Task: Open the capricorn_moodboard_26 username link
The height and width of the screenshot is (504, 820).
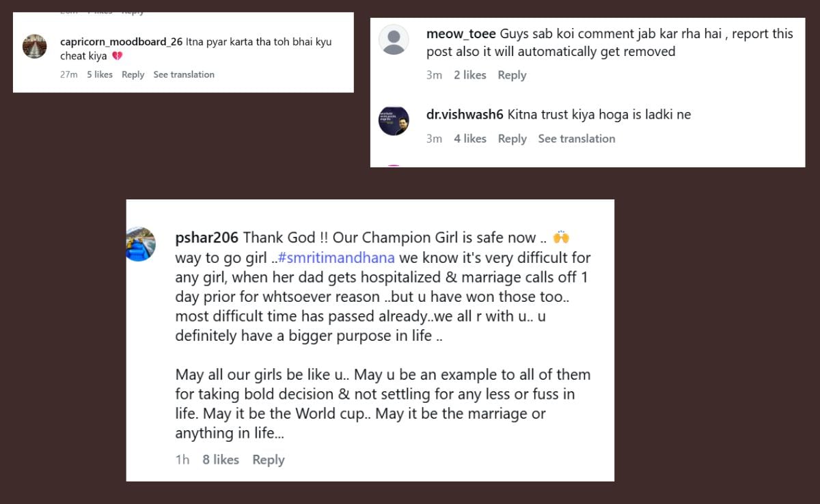Action: 121,42
